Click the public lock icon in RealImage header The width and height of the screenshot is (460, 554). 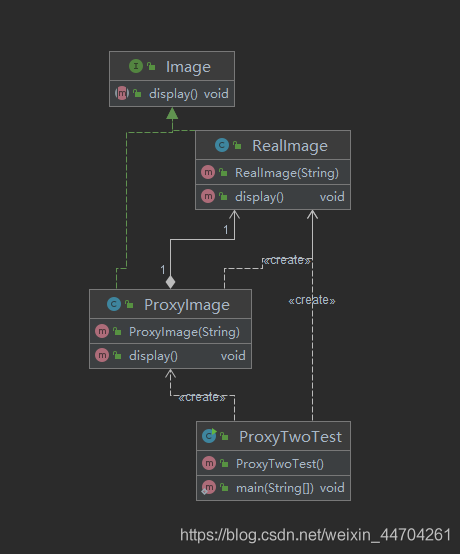coord(237,145)
